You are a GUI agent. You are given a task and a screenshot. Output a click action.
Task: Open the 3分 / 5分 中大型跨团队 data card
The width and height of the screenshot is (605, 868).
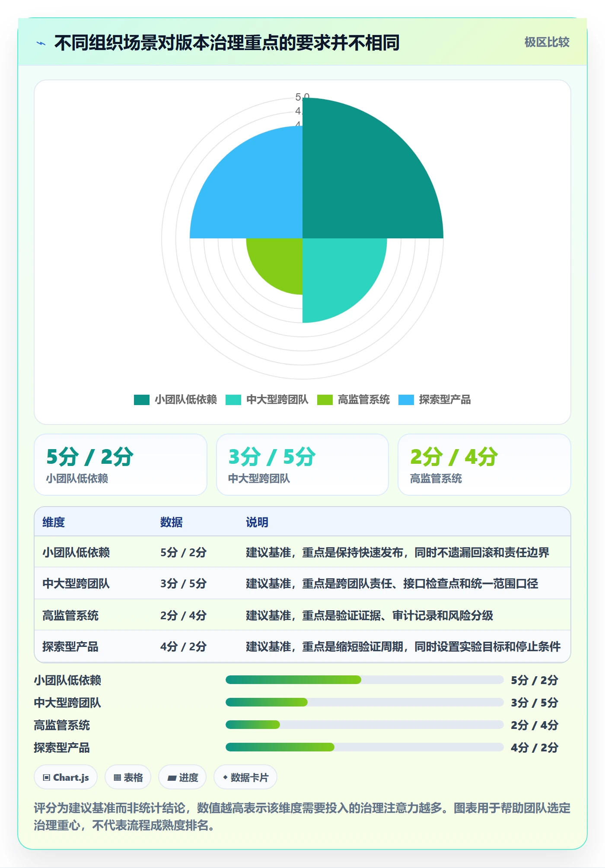302,465
